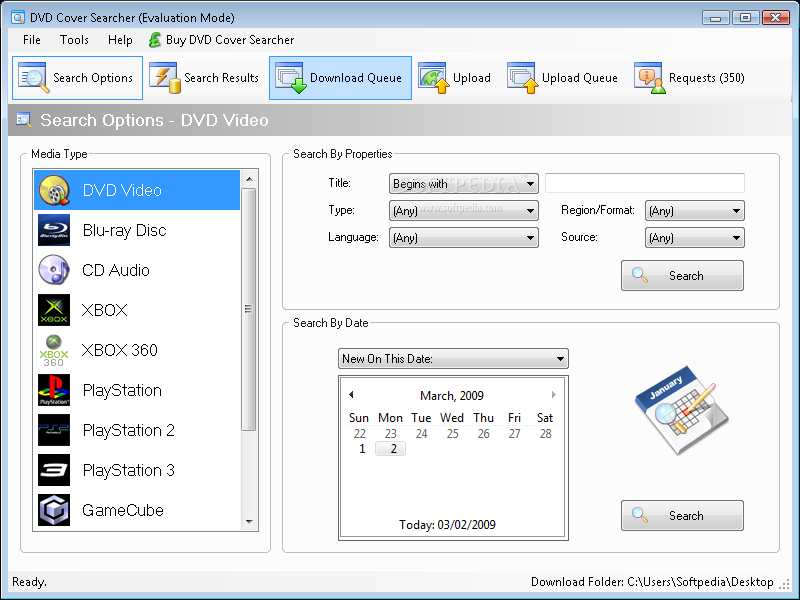Click the Search Options header icon
The image size is (800, 600).
tap(23, 120)
